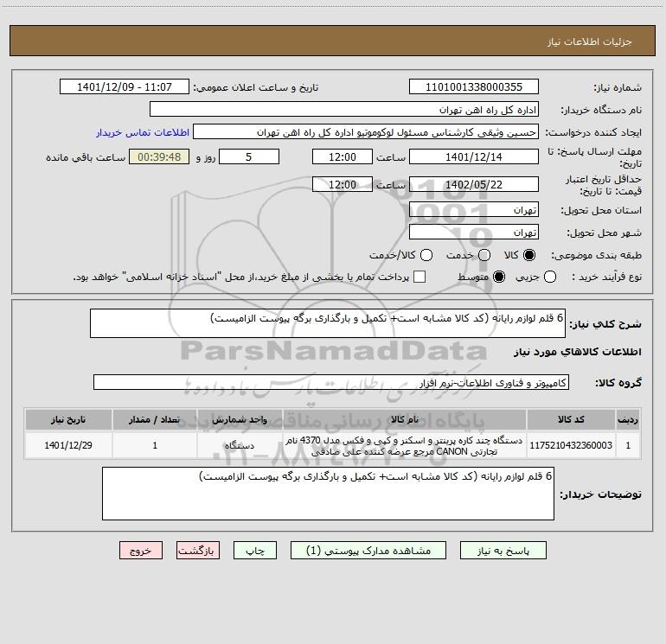The image size is (666, 644).
Task: Click the buyer notes text area
Action: (x=328, y=494)
